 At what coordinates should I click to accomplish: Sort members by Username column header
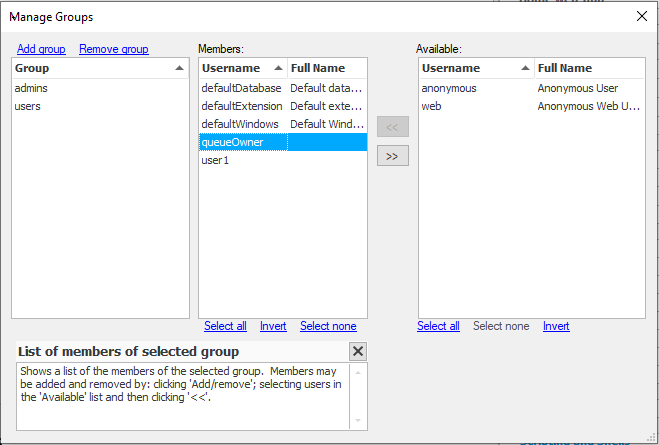(242, 68)
